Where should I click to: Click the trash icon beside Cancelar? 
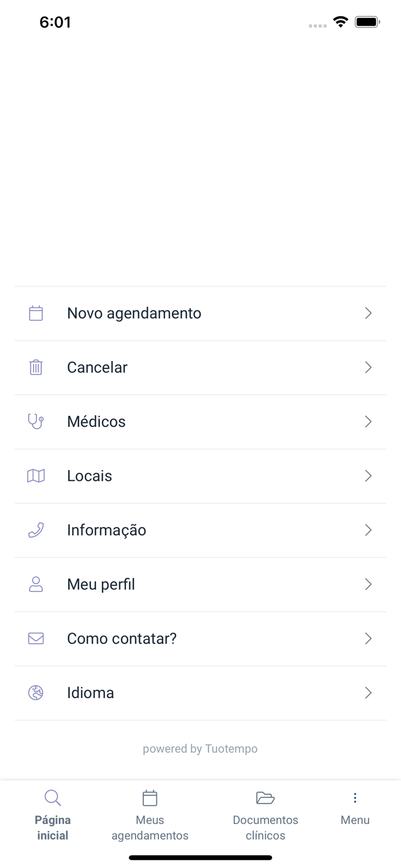point(36,367)
